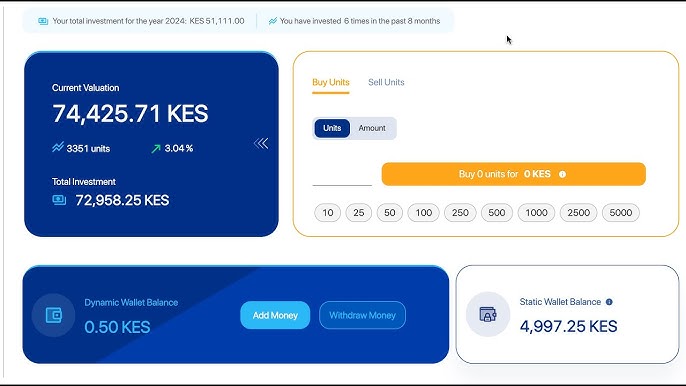The height and width of the screenshot is (386, 686).
Task: Click the chart icon next to 3351 units
Action: point(58,147)
